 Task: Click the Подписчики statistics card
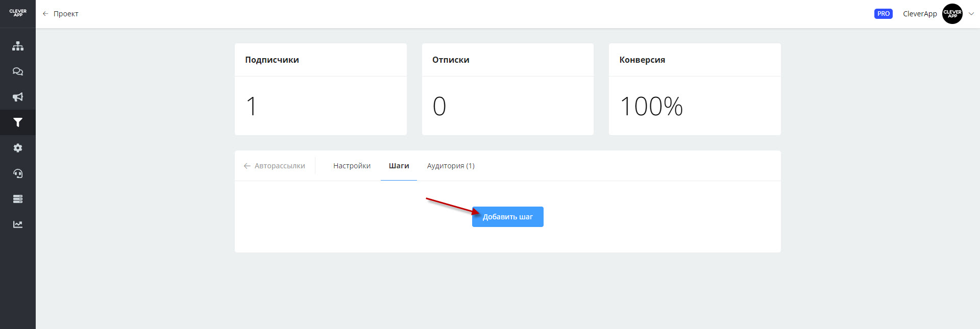point(321,89)
